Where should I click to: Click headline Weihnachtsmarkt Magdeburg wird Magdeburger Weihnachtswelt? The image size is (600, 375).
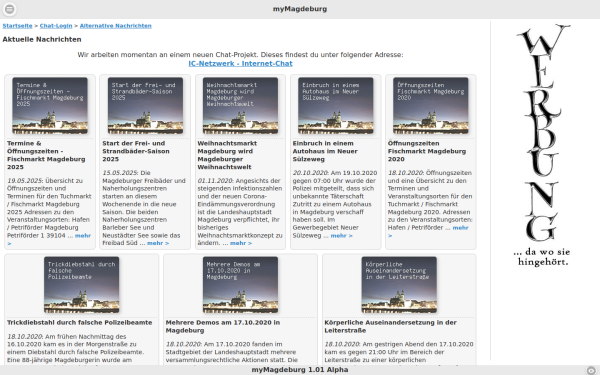coord(227,155)
